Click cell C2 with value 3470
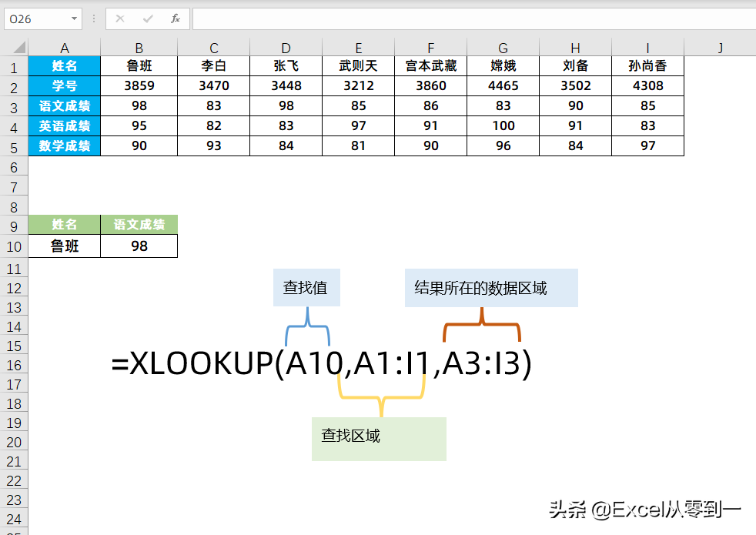Viewport: 756px width, 535px height. 213,85
